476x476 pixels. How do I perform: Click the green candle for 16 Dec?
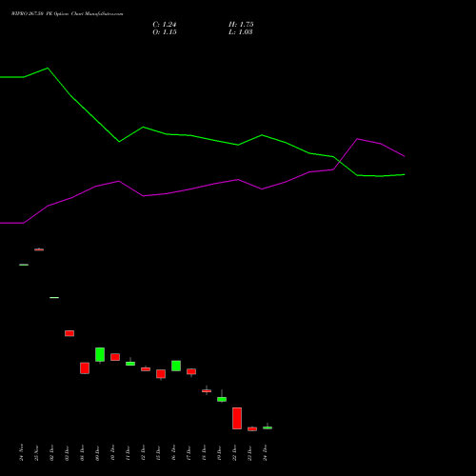176,366
